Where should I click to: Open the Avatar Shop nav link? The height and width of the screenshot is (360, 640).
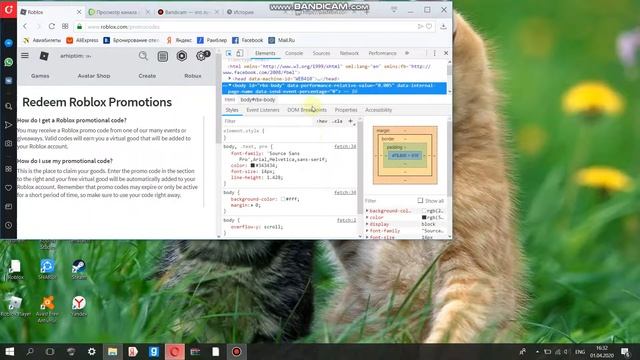pyautogui.click(x=94, y=76)
